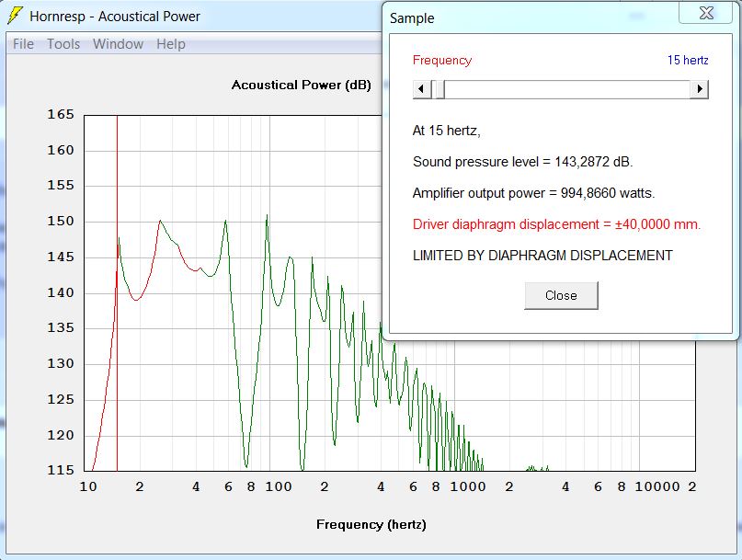The height and width of the screenshot is (560, 742).
Task: Click the 115 label on vertical axis
Action: [x=61, y=470]
